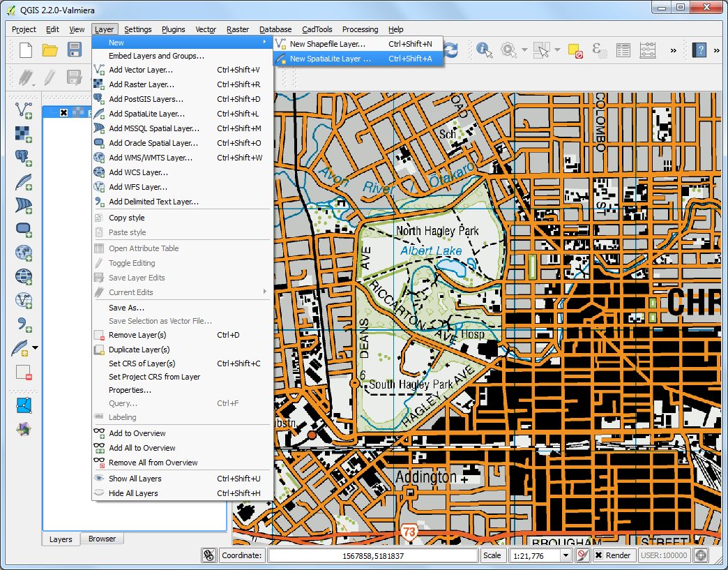Screen dimensions: 728x570
Task: Select Add to Overview menu entry
Action: click(x=182, y=433)
